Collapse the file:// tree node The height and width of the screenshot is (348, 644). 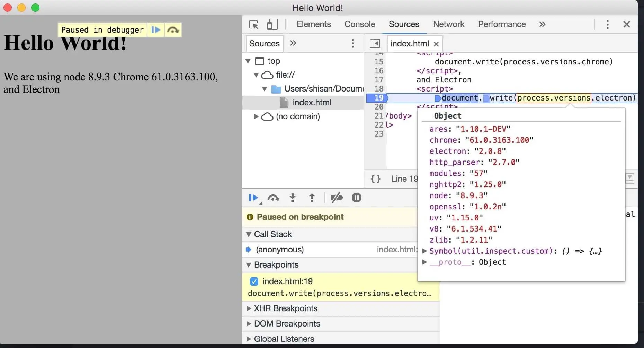256,75
